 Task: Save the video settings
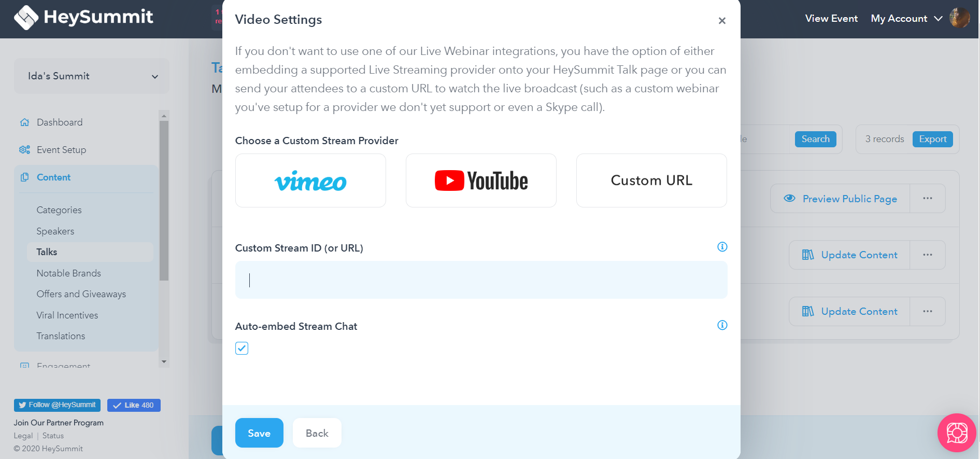[x=259, y=433]
